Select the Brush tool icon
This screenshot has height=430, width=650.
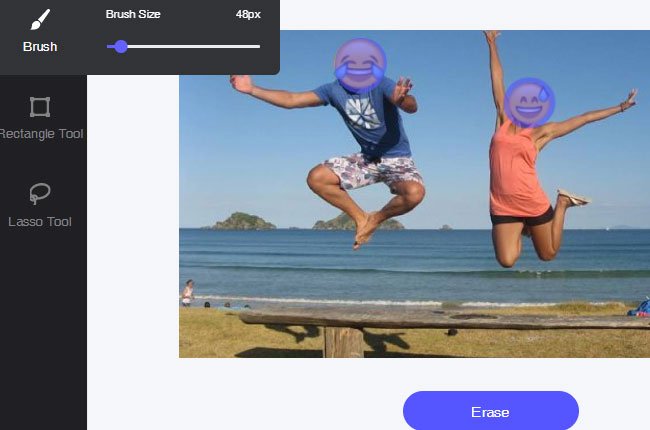point(40,19)
